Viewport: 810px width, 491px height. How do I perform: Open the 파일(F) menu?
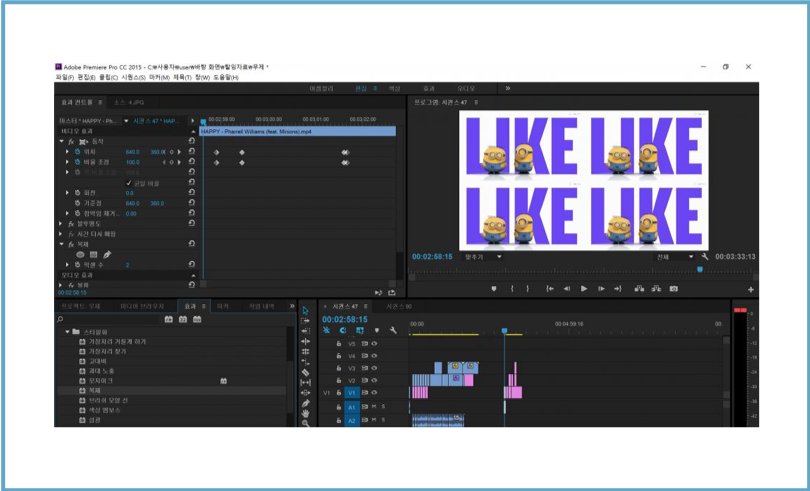(x=65, y=78)
